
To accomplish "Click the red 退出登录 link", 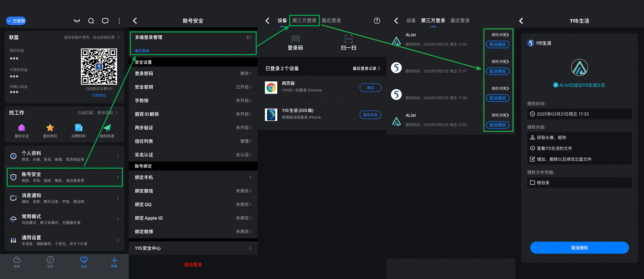I will pos(193,264).
